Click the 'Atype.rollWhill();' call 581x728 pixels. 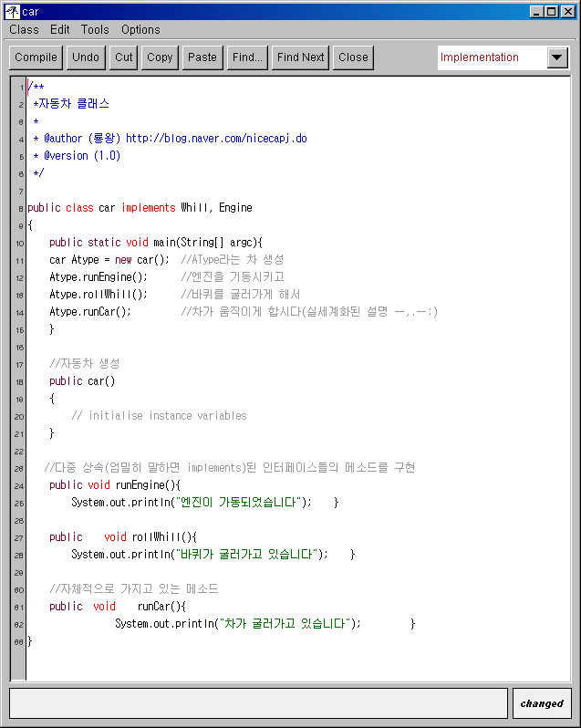[99, 295]
